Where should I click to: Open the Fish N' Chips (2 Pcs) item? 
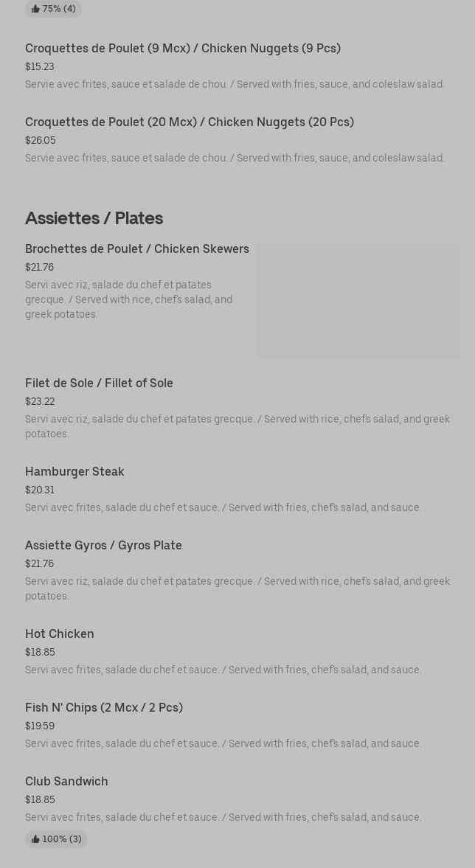pos(104,708)
